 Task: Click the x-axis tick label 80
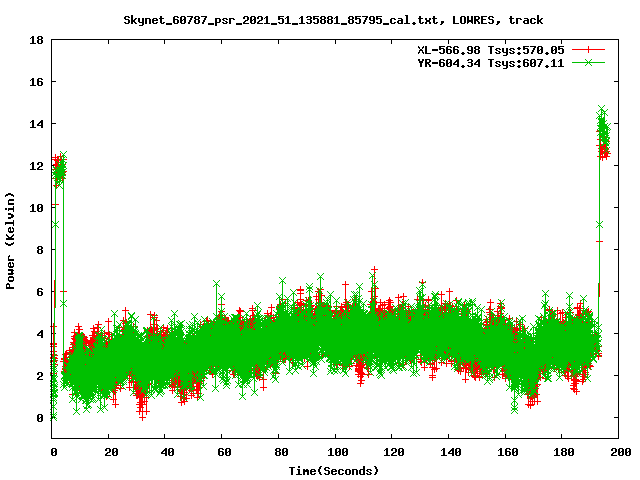[281, 452]
